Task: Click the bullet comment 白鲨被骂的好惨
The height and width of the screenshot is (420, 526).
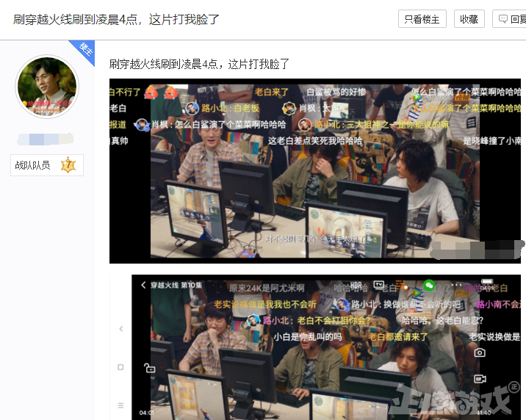Action: 336,92
